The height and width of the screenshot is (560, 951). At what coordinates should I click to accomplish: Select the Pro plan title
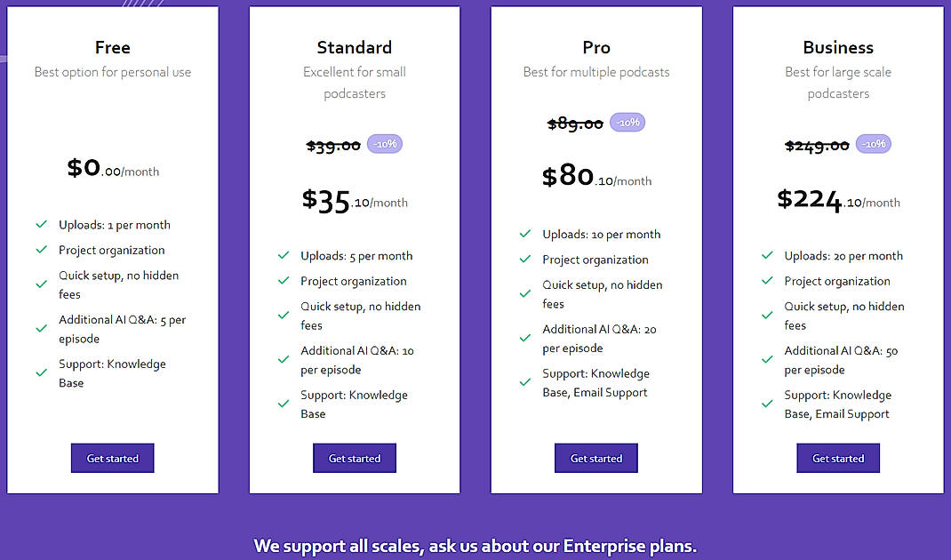point(595,47)
